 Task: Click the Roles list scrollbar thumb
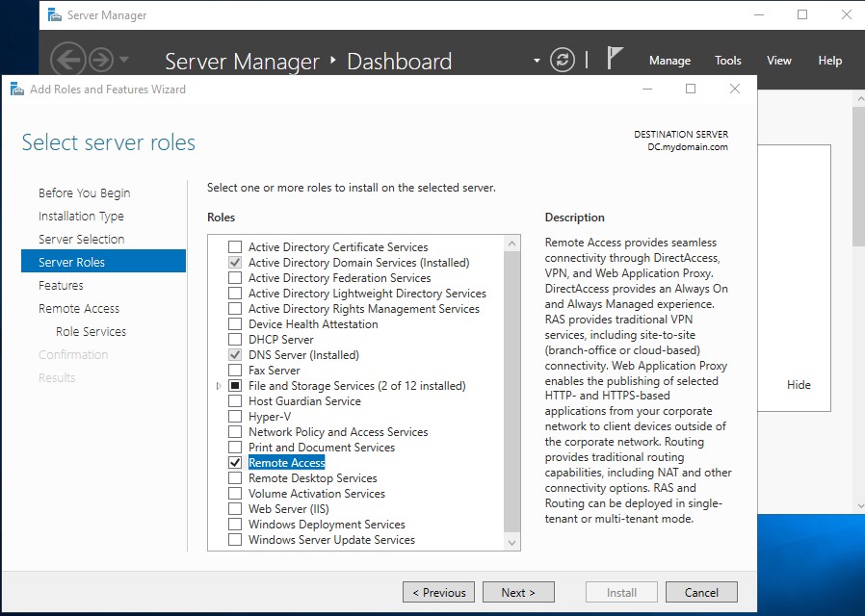pos(511,392)
